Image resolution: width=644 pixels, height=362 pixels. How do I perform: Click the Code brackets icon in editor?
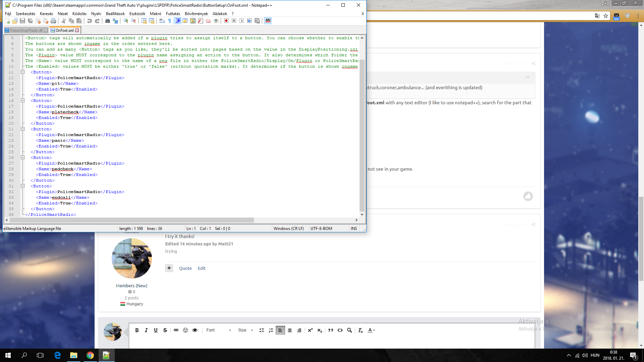pyautogui.click(x=340, y=330)
